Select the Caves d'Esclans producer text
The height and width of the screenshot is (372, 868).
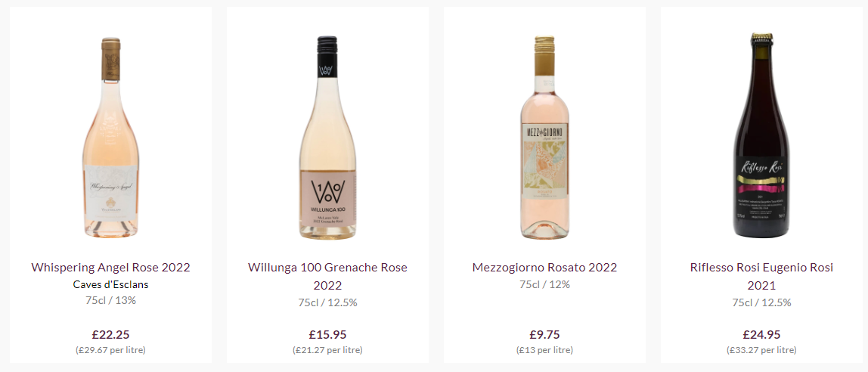[110, 284]
